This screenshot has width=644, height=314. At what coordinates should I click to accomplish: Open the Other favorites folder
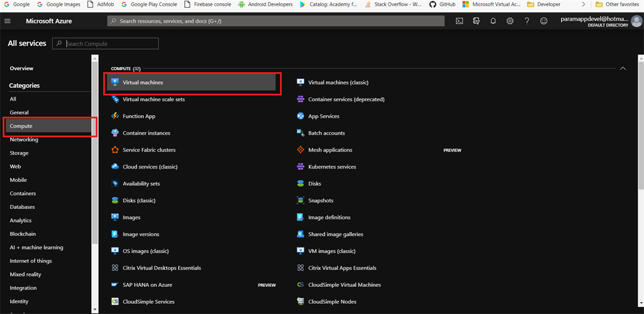pyautogui.click(x=619, y=4)
